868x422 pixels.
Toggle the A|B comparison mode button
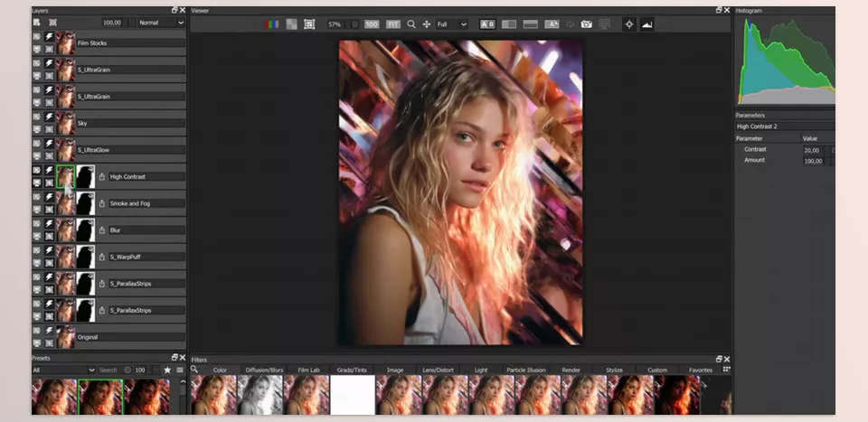pos(487,24)
